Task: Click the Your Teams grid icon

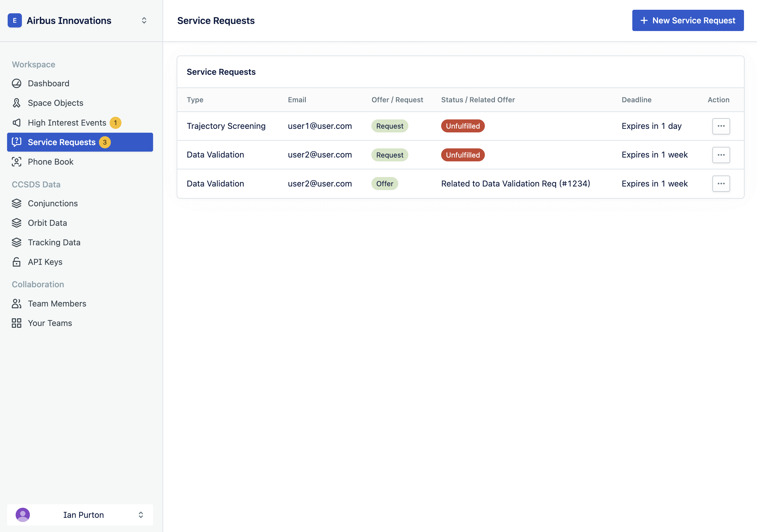Action: click(x=17, y=323)
